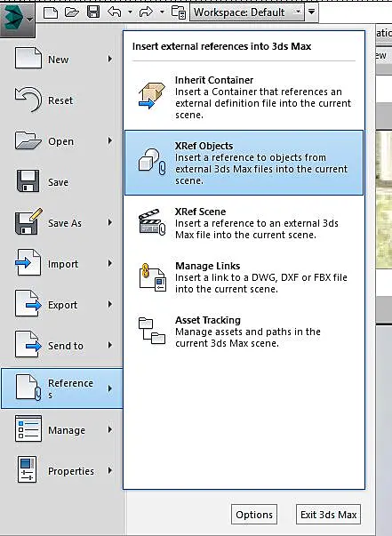392x536 pixels.
Task: Choose Save from the application menu
Action: click(62, 182)
